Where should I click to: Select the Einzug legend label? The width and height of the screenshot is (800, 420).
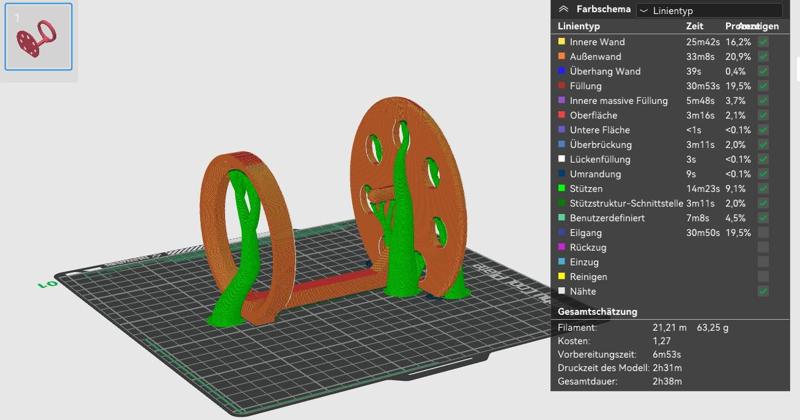[584, 262]
